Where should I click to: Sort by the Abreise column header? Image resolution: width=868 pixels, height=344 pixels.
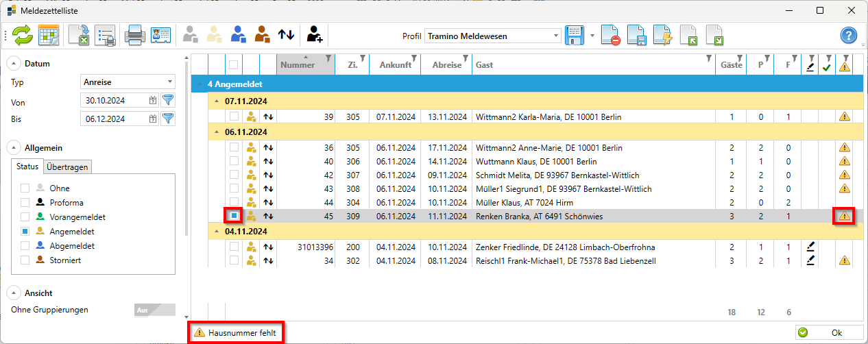click(x=446, y=64)
